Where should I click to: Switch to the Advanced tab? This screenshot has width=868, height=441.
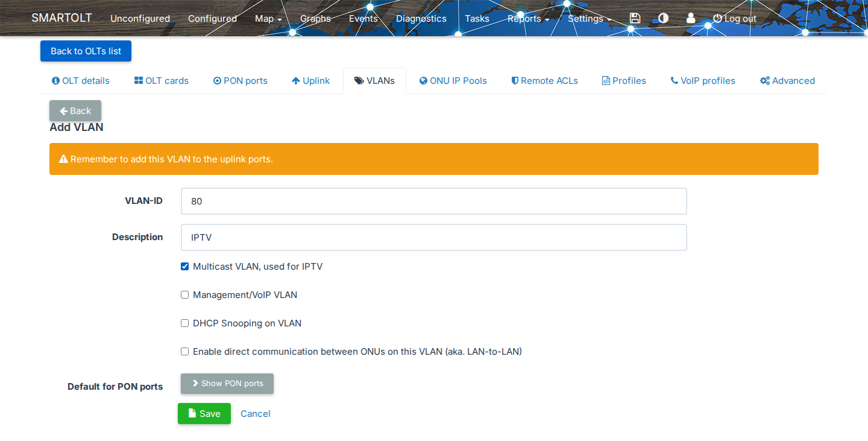coord(787,81)
